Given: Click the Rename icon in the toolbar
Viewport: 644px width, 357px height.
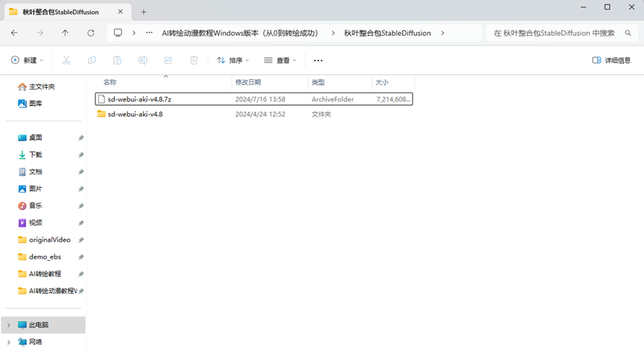Looking at the screenshot, I should 142,60.
